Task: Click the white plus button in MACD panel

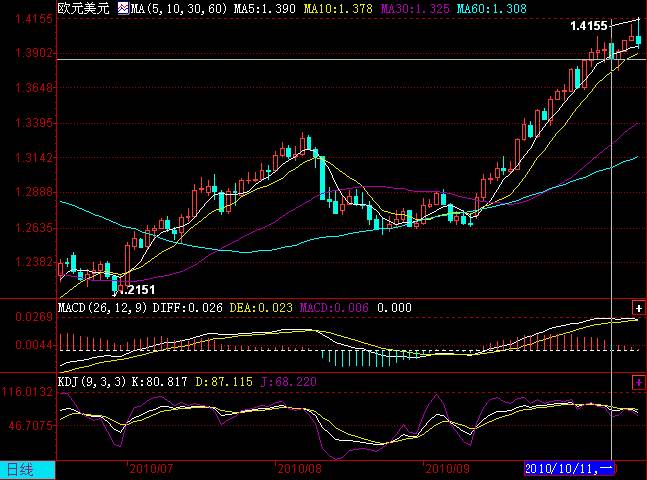Action: (x=639, y=308)
